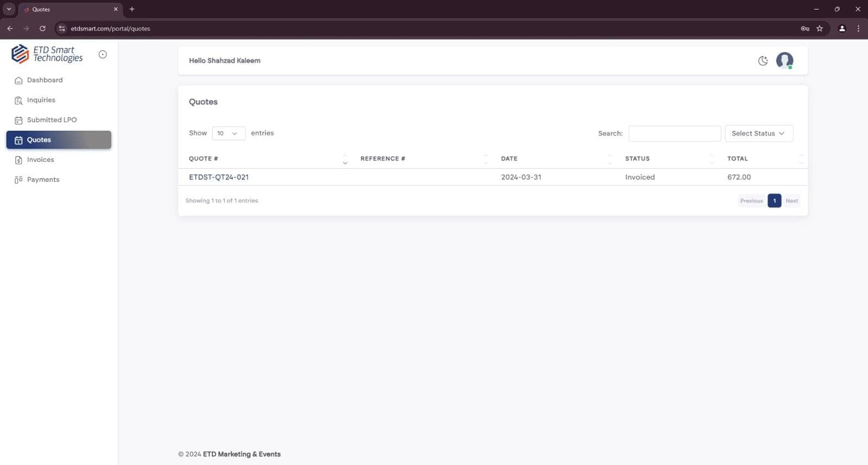
Task: Click the Invoiced status cell
Action: (x=640, y=177)
